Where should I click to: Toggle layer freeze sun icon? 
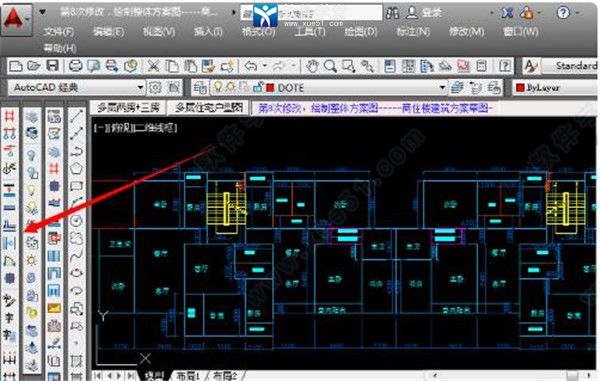click(x=230, y=87)
